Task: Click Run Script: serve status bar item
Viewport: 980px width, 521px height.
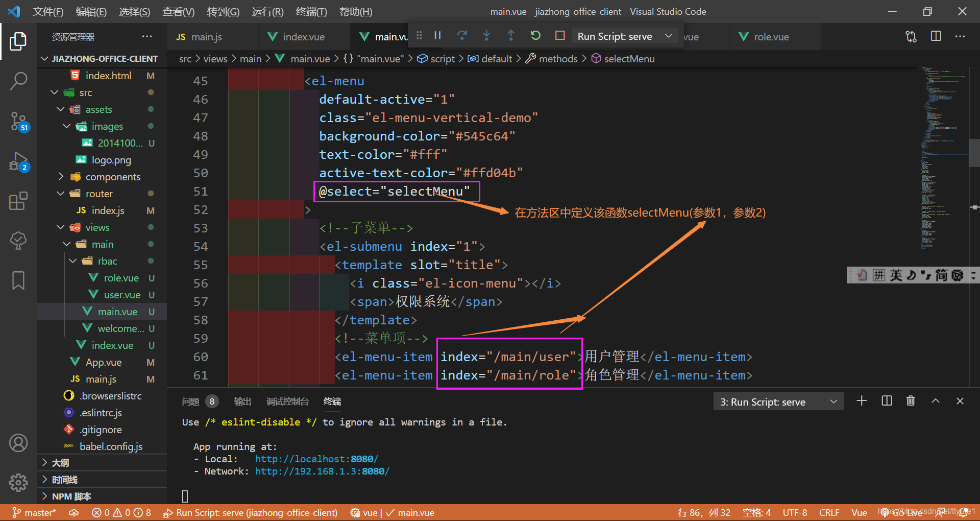Action: click(251, 512)
